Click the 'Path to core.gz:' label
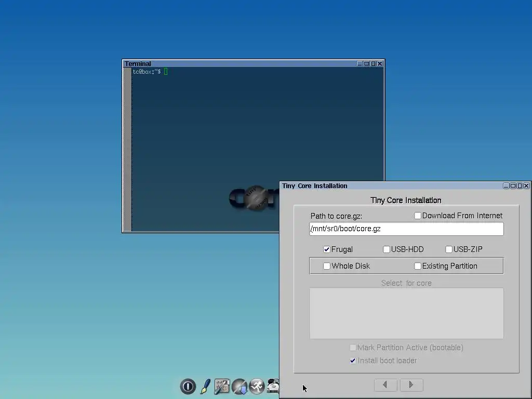 [336, 216]
